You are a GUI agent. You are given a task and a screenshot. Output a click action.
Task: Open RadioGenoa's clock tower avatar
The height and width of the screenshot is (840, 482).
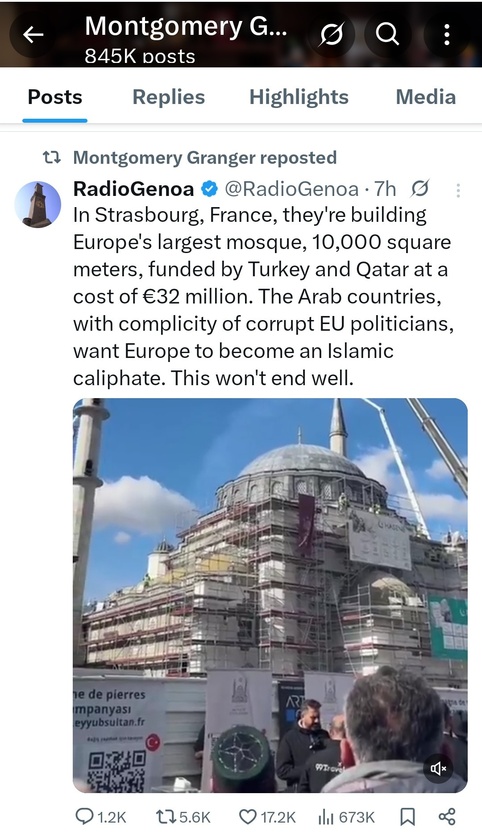tap(38, 204)
